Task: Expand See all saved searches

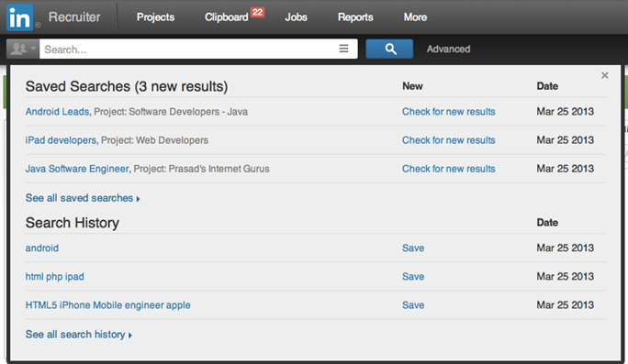Action: [83, 198]
